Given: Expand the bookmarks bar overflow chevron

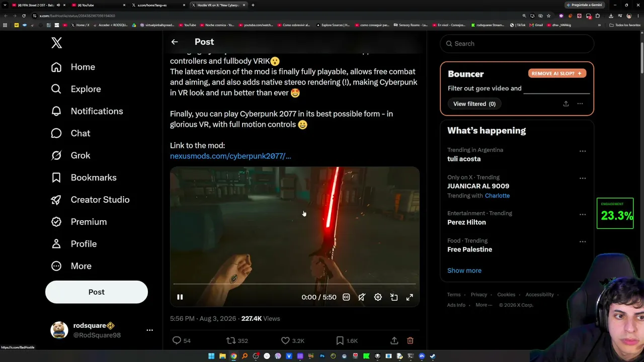Looking at the screenshot, I should click(x=599, y=25).
